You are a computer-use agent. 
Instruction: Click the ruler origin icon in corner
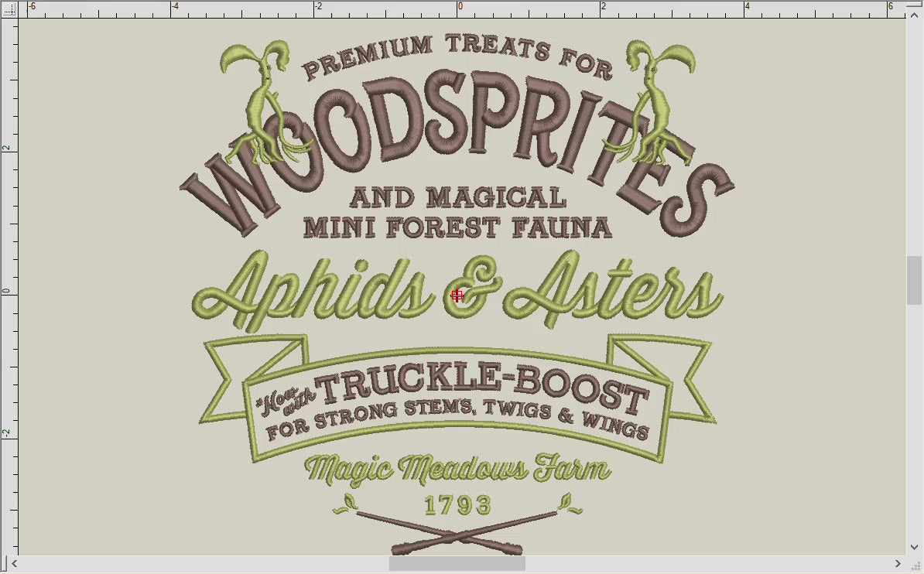coord(9,9)
